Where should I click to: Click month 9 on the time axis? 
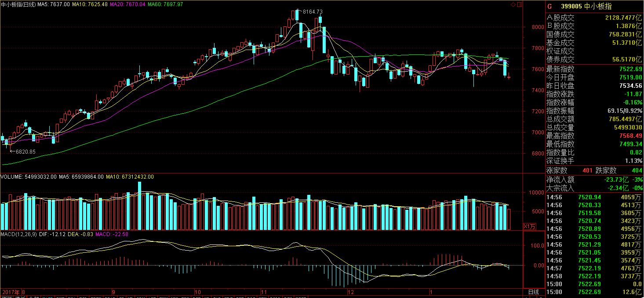click(114, 292)
